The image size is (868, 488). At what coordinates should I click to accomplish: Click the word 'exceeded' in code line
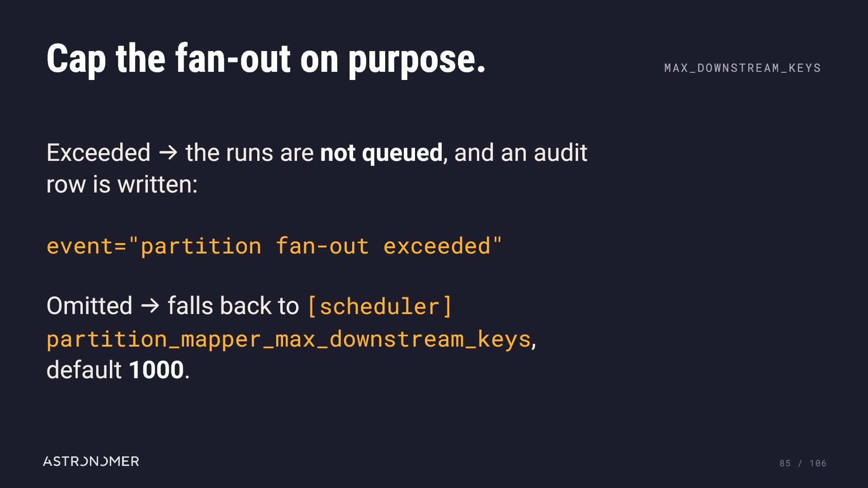437,246
